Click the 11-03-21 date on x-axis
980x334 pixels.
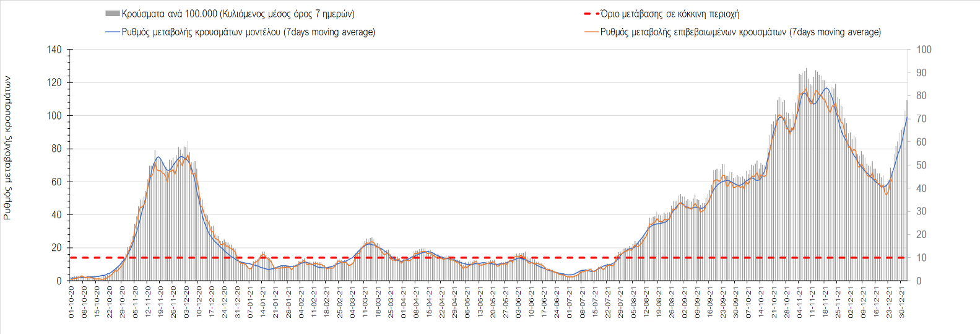[x=365, y=302]
